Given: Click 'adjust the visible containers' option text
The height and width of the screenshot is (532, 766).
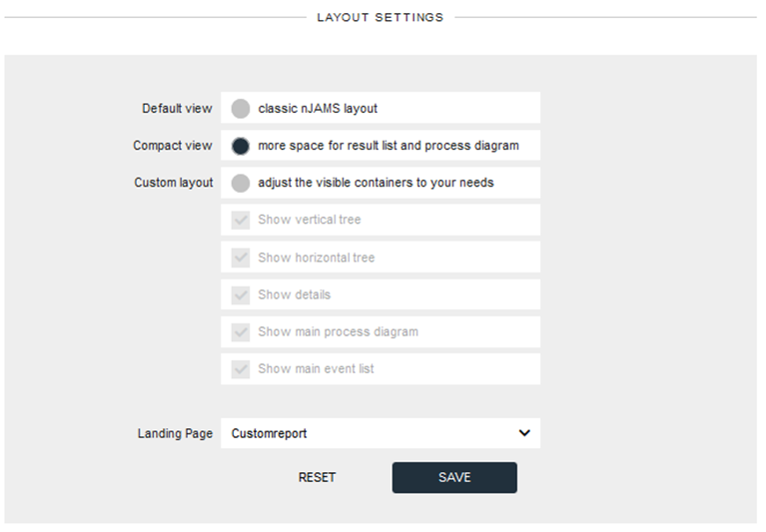Looking at the screenshot, I should 376,183.
